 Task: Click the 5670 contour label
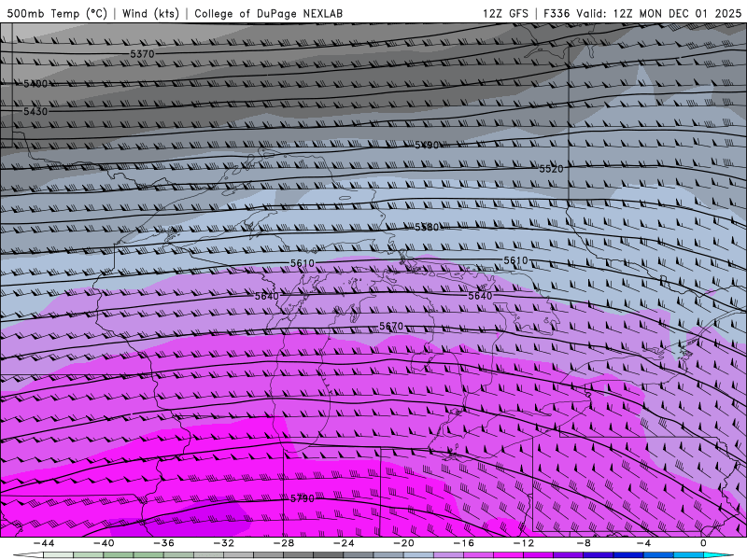(391, 326)
